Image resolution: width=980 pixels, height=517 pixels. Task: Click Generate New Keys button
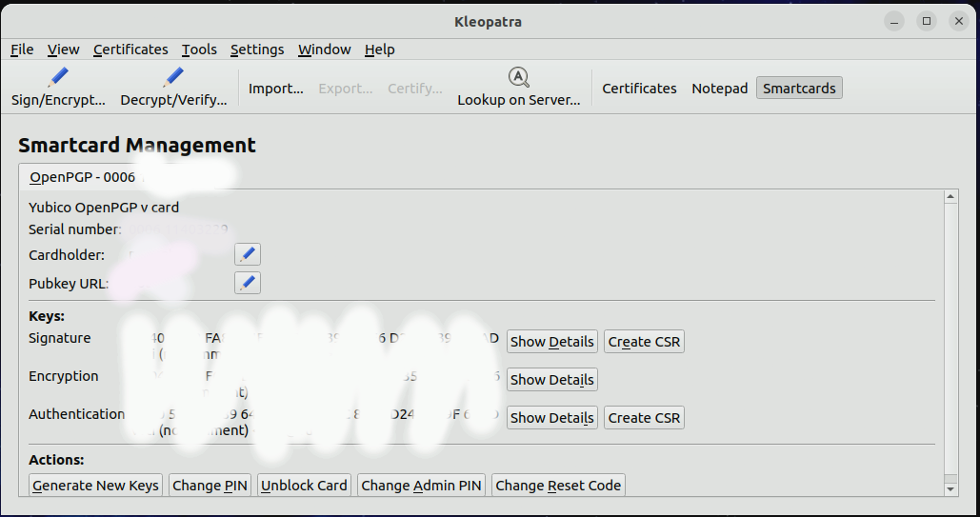coord(95,486)
